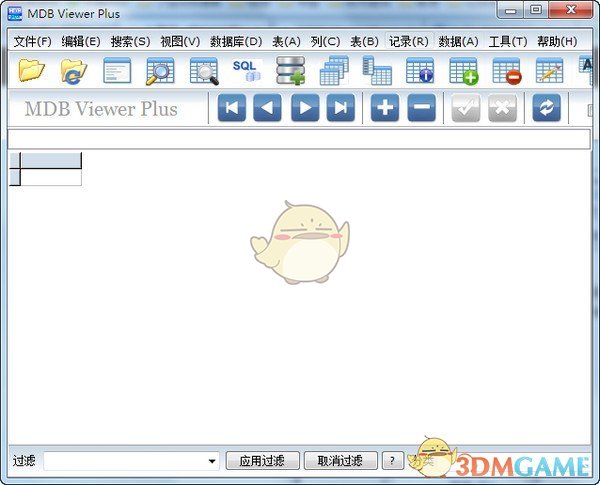Screen dimensions: 600x485
Task: Click the 应用过滤 button
Action: (x=262, y=461)
